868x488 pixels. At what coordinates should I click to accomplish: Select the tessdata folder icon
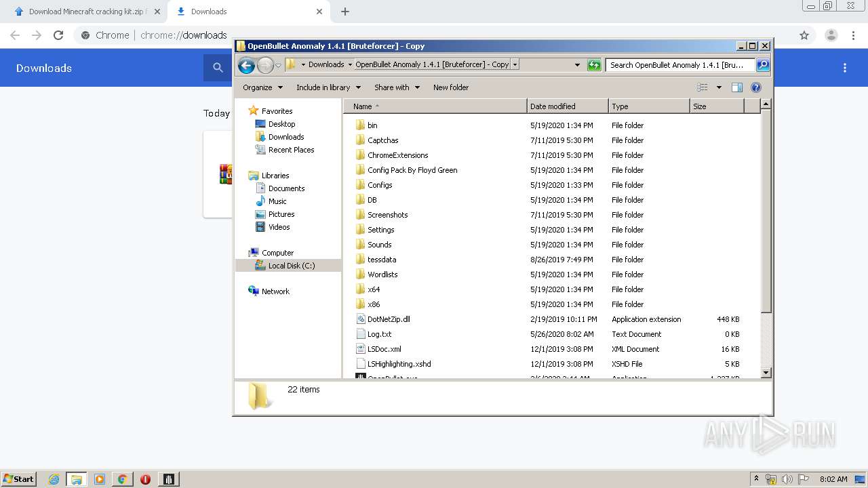[361, 260]
